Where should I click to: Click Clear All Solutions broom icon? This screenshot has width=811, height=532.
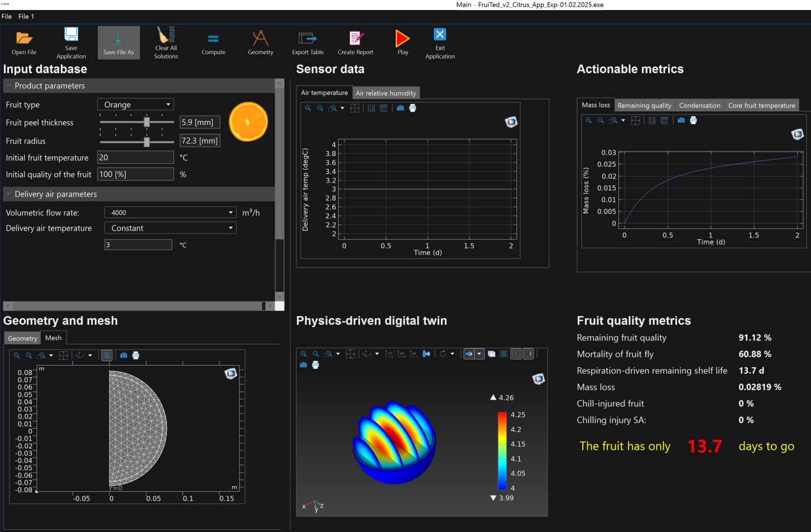tap(166, 35)
